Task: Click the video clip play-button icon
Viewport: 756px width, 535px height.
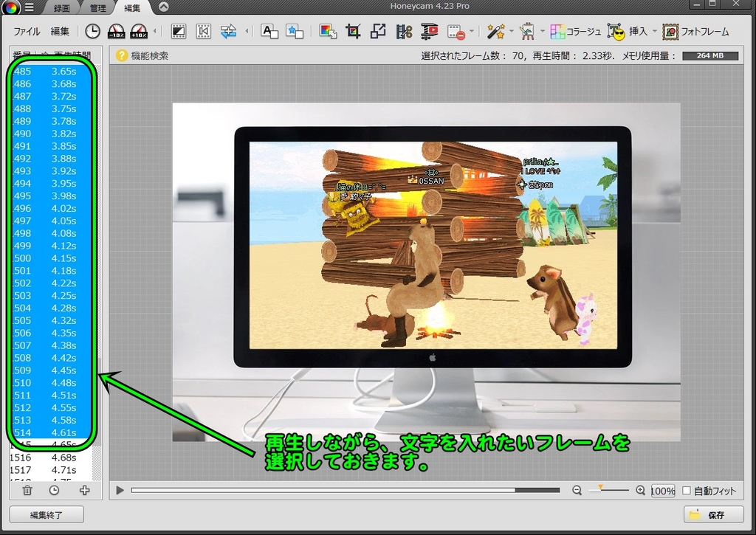Action: coord(429,31)
